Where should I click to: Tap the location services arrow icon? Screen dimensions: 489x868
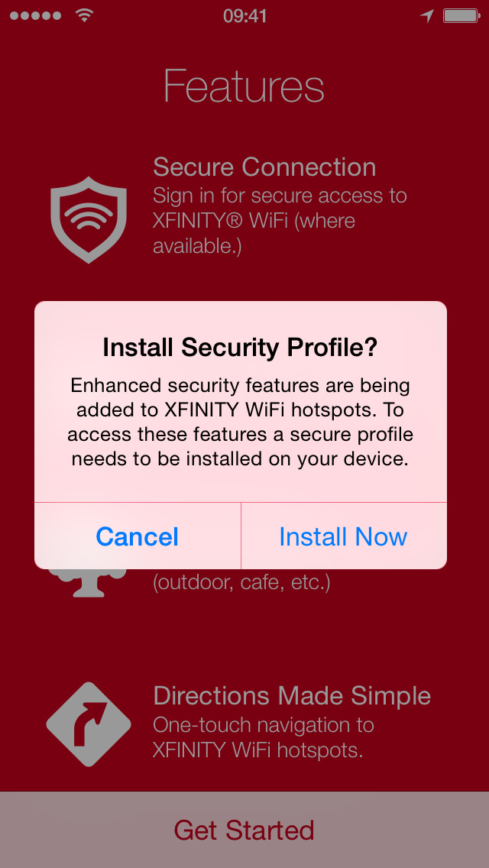(426, 15)
